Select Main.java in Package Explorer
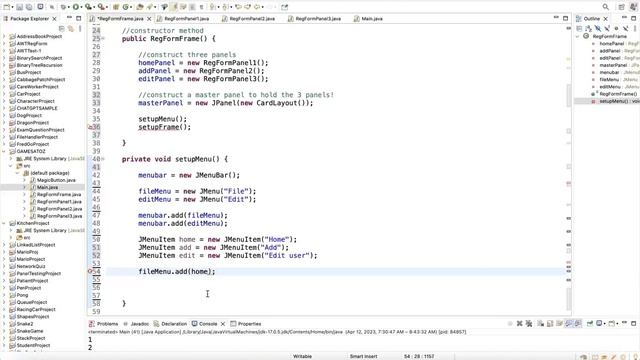 tap(47, 187)
